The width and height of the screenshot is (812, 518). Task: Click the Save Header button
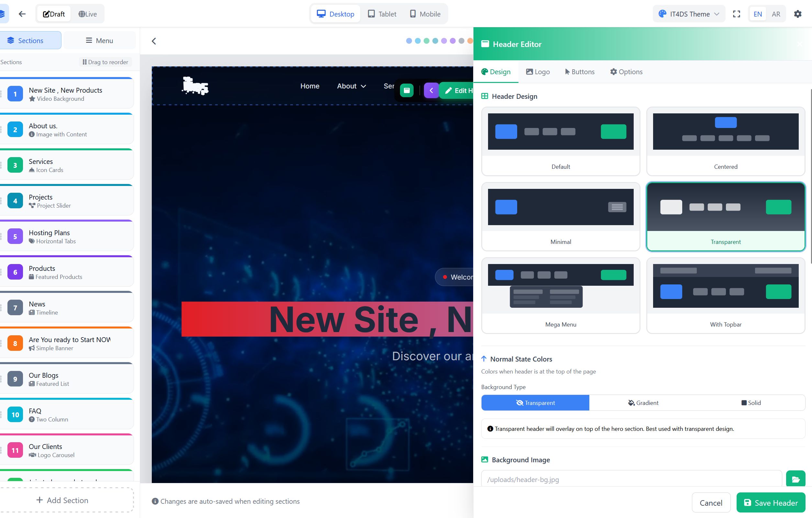click(x=771, y=502)
